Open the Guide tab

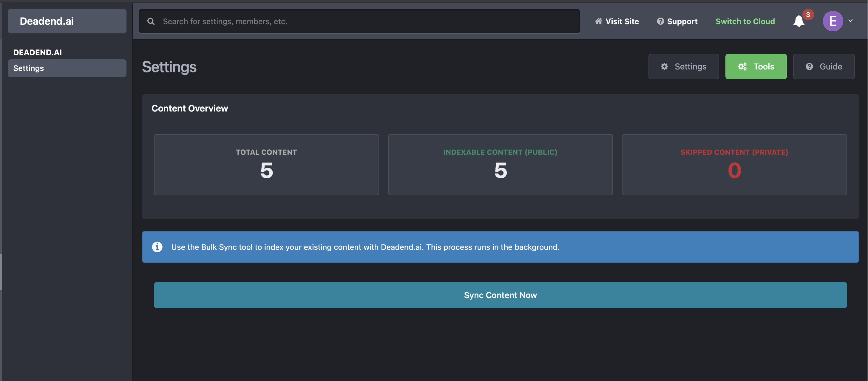824,66
